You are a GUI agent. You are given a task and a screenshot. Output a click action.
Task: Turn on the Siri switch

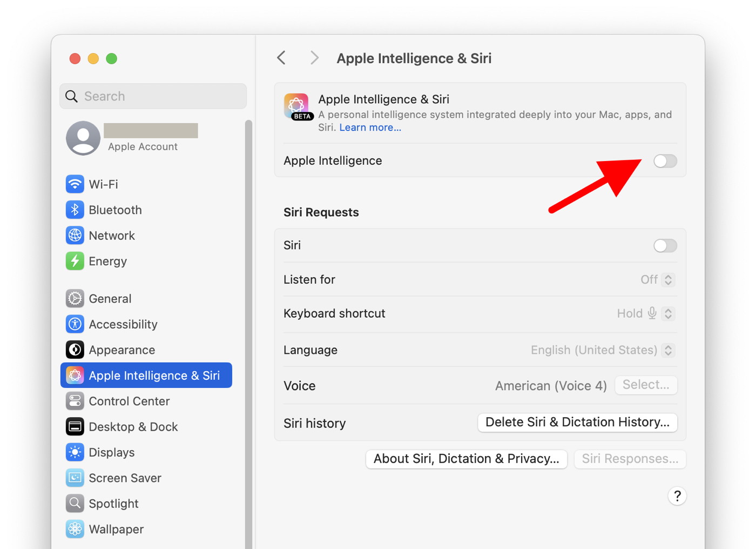665,246
